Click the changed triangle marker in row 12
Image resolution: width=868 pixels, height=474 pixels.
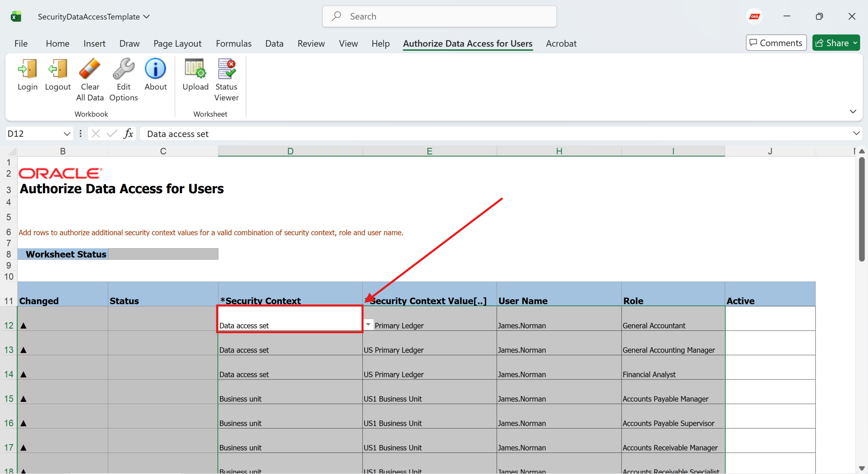[x=23, y=325]
